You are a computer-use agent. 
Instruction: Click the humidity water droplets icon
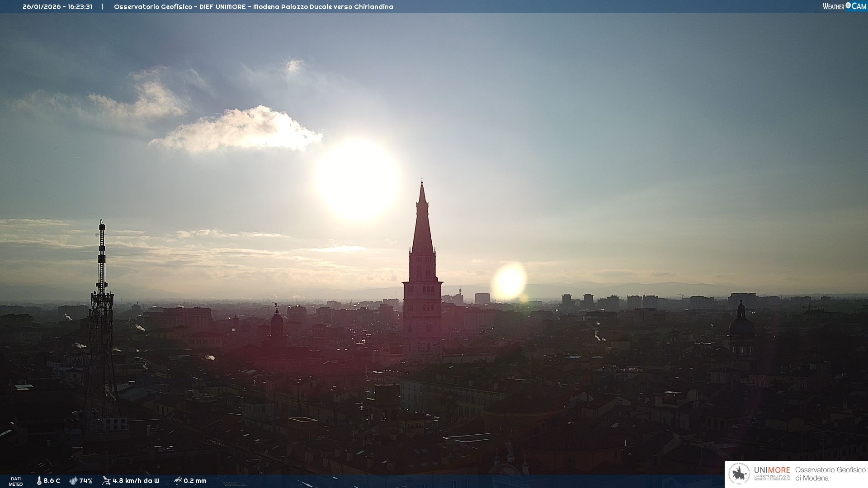[x=73, y=481]
